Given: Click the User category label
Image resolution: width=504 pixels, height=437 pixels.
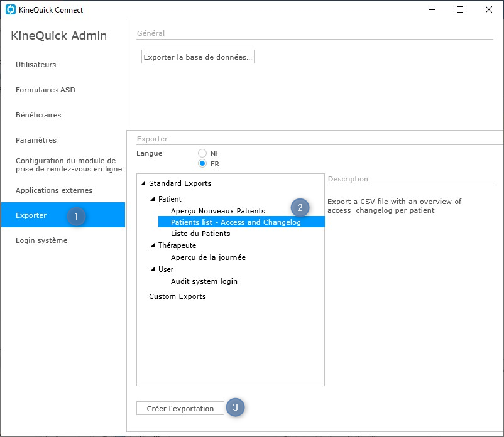Looking at the screenshot, I should 166,269.
